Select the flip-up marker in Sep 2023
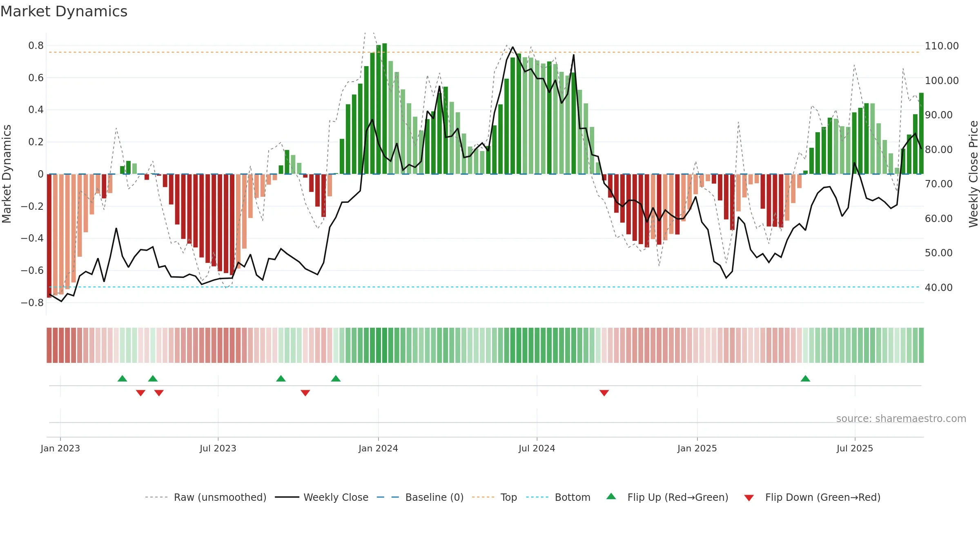This screenshot has height=551, width=980. pyautogui.click(x=281, y=378)
